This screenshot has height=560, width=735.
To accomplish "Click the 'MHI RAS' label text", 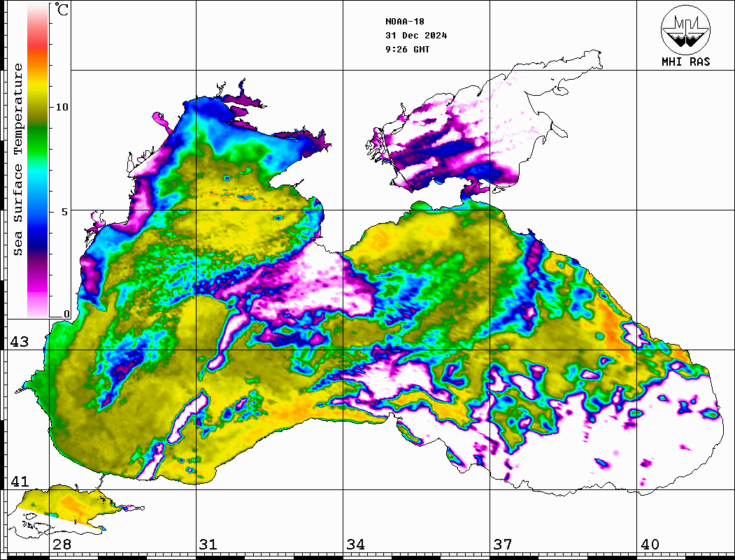I will 685,62.
